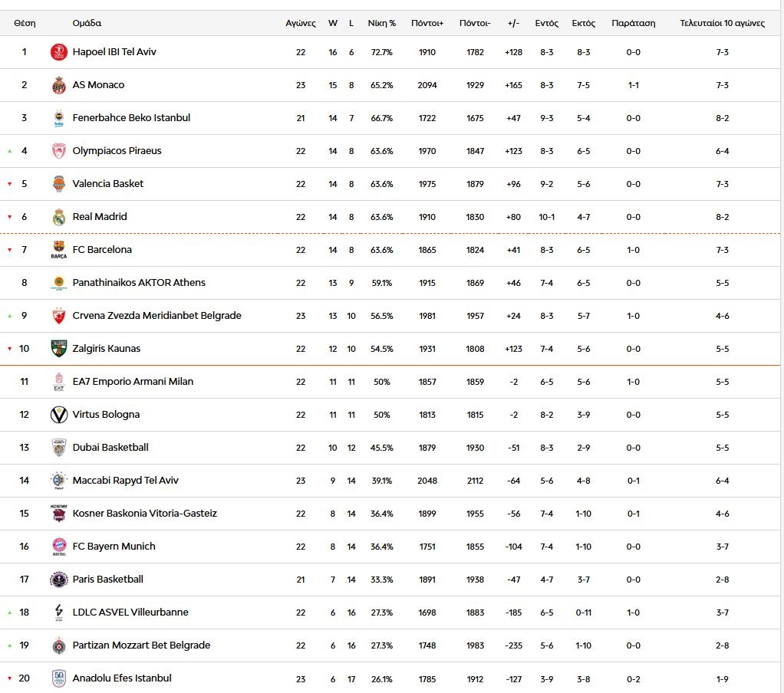Click the Olympiacos Piraeus team logo

click(x=59, y=151)
